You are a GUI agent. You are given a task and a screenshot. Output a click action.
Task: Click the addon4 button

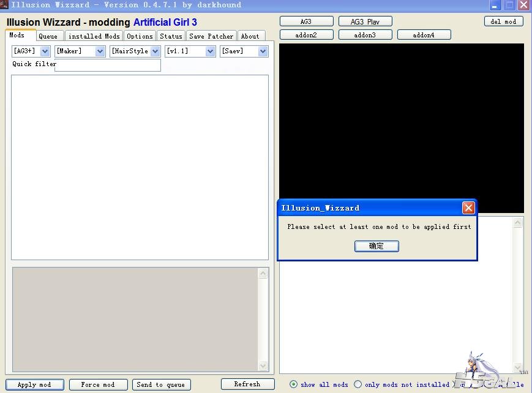[x=424, y=35]
